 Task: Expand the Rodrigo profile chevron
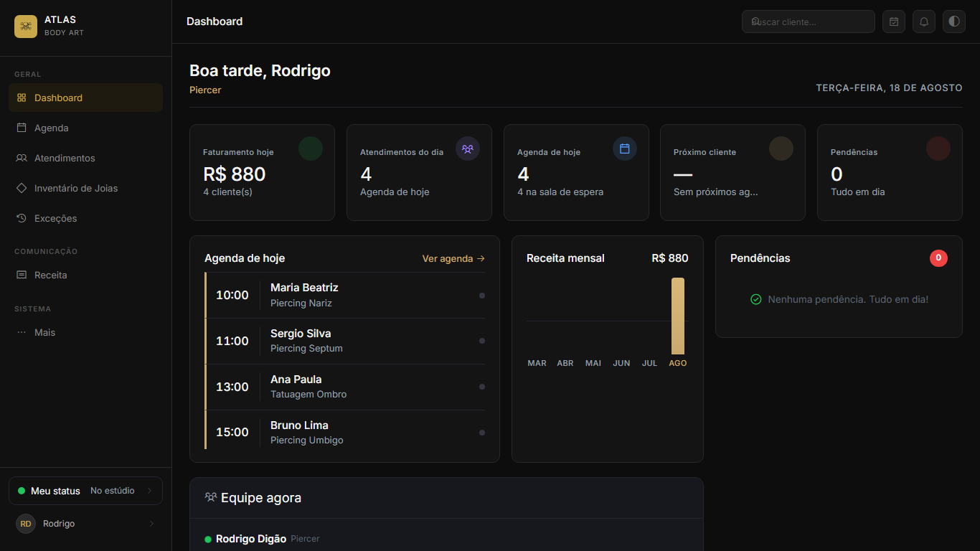tap(151, 524)
